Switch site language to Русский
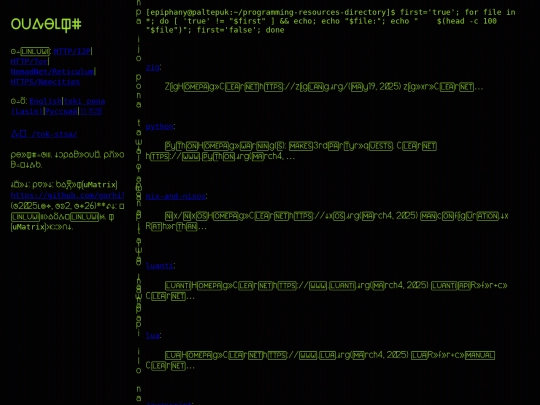The height and width of the screenshot is (405, 540). [x=62, y=111]
